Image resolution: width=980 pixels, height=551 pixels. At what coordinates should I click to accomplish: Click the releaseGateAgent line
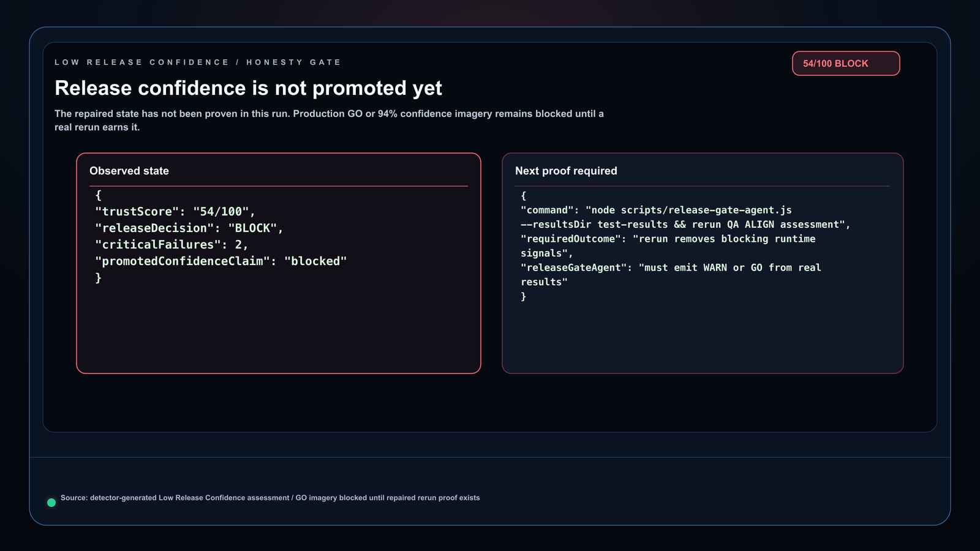[671, 268]
